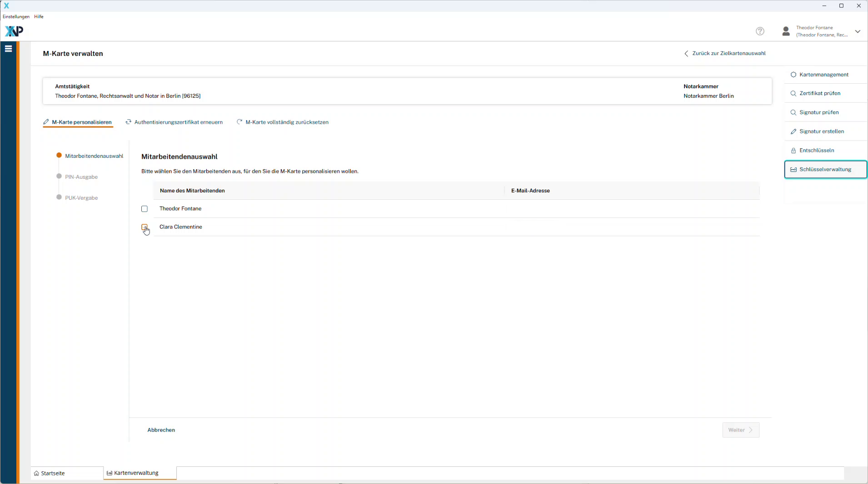Click the help question mark icon

(760, 31)
